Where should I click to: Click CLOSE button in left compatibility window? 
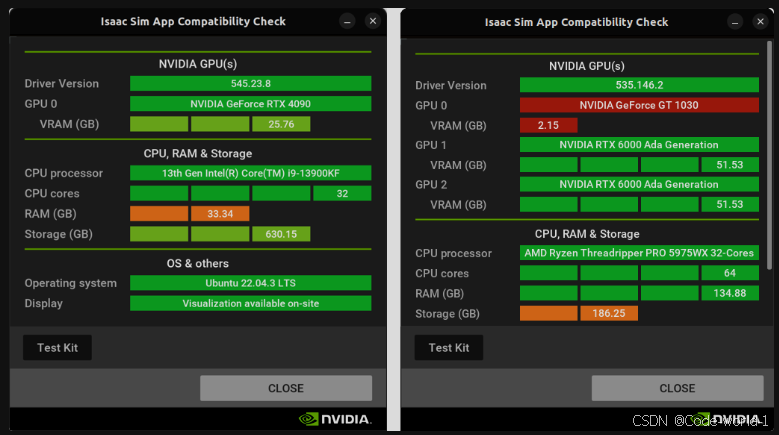pyautogui.click(x=286, y=388)
